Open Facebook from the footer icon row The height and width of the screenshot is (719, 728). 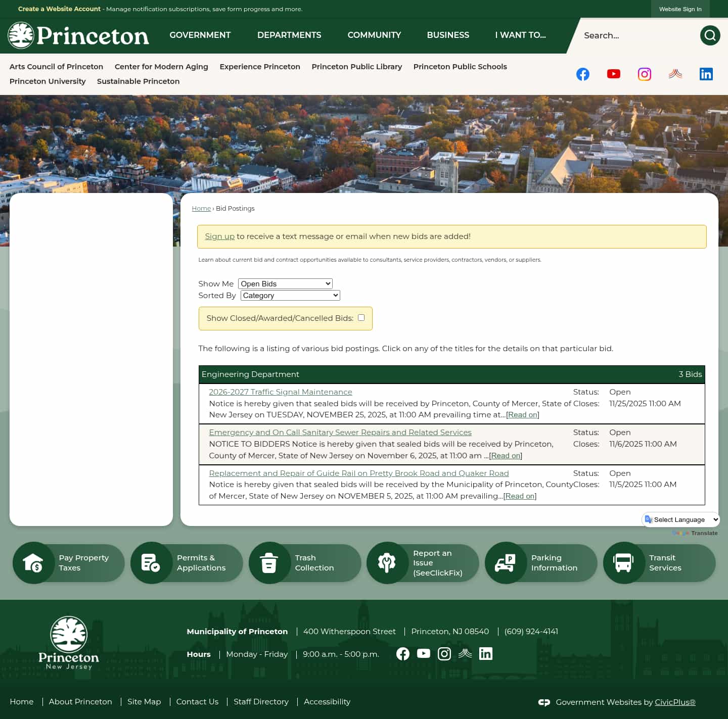402,653
